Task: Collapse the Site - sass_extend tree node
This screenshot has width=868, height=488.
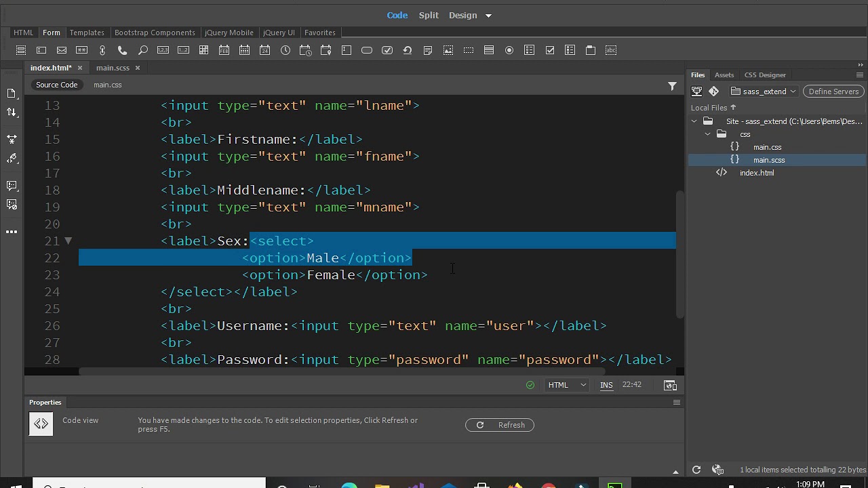Action: point(694,121)
